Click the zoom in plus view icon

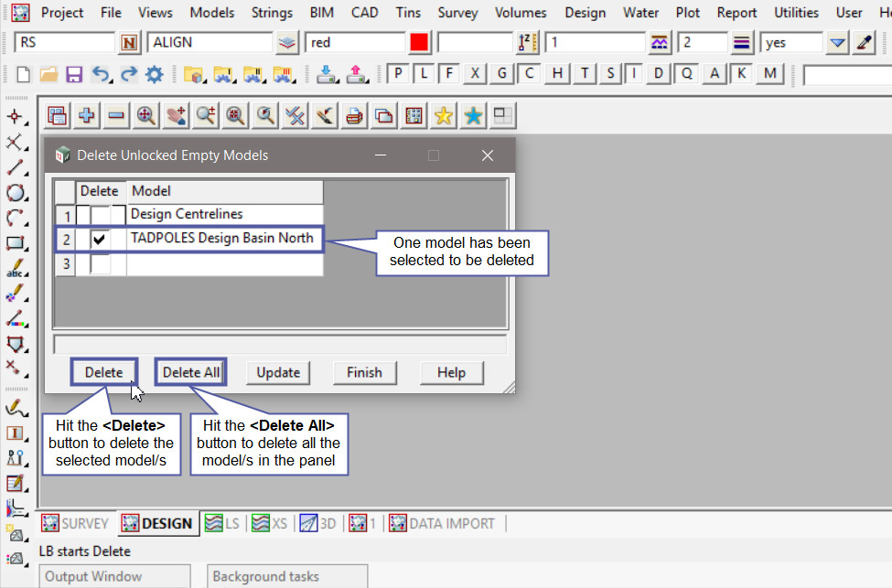click(87, 115)
